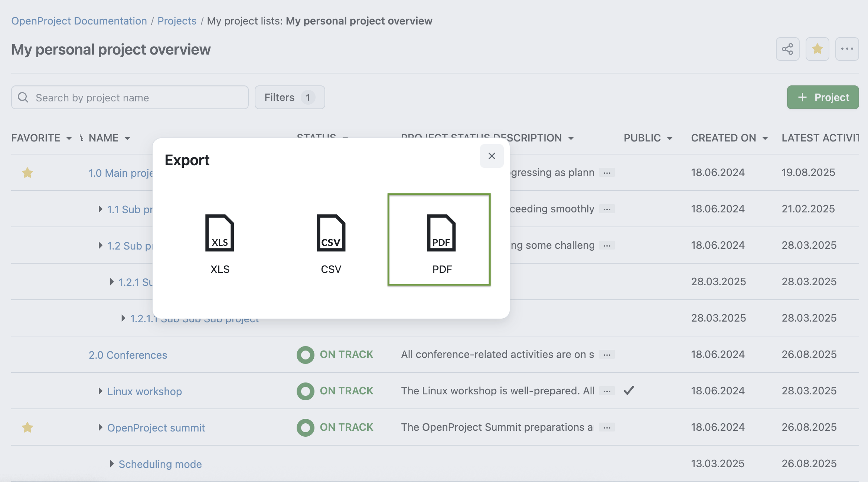Image resolution: width=868 pixels, height=482 pixels.
Task: Open the more options menu beside the star icon
Action: point(847,49)
